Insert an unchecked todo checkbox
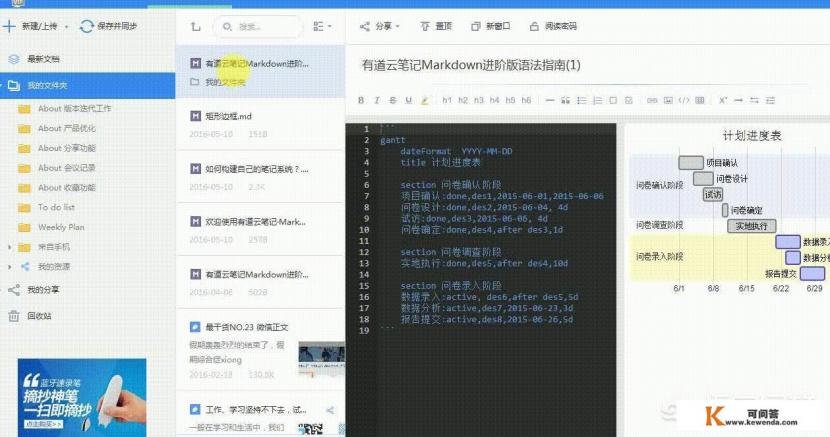The image size is (830, 437). tap(613, 100)
